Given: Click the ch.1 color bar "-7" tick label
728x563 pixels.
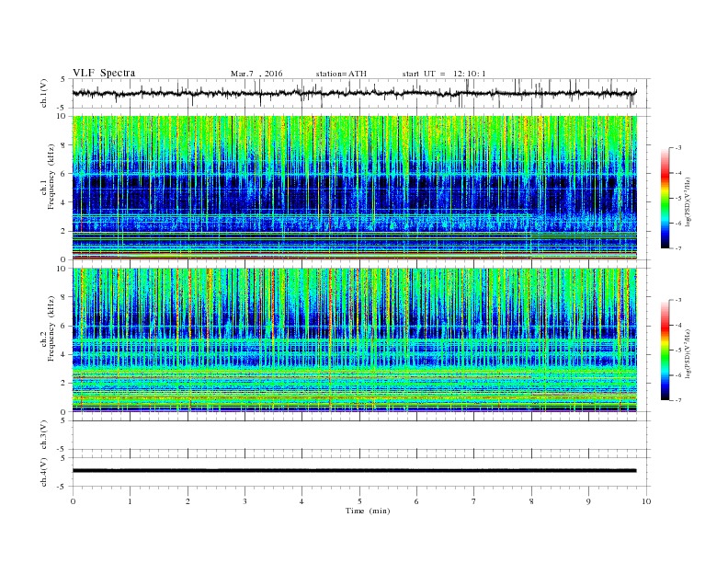Looking at the screenshot, I should (x=678, y=248).
